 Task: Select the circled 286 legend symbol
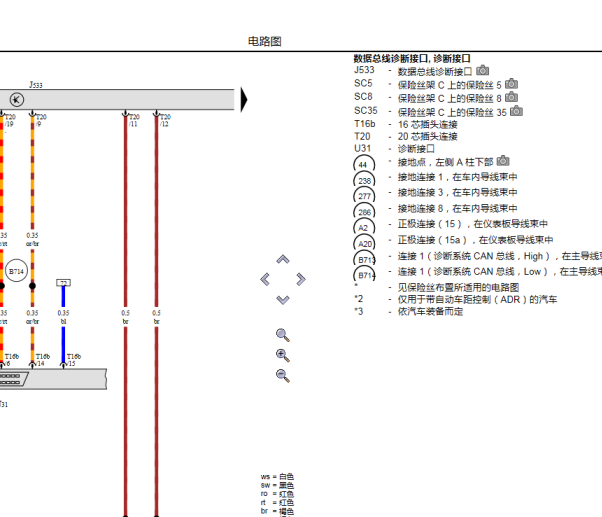click(x=364, y=211)
